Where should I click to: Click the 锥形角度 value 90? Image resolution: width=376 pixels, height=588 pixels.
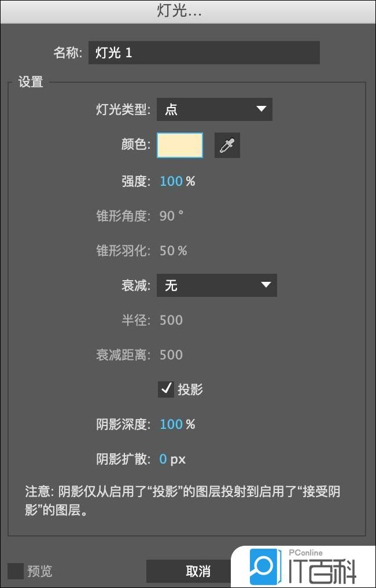[x=167, y=216]
